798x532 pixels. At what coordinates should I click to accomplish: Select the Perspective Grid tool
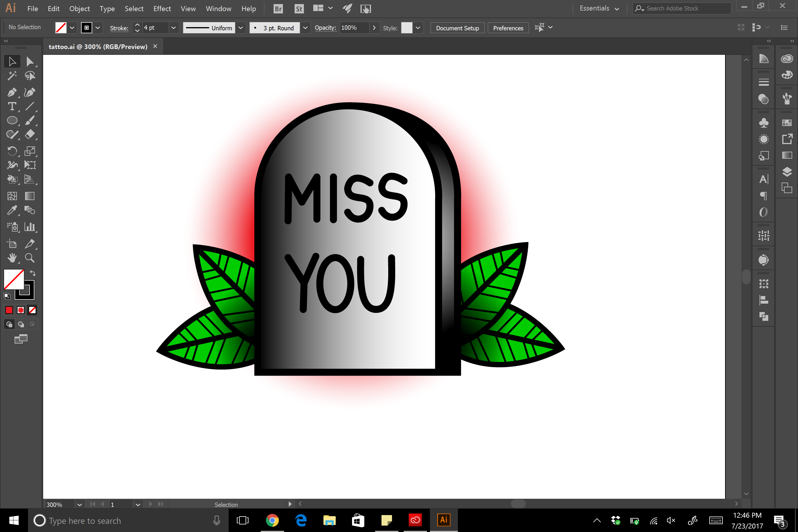click(30, 179)
